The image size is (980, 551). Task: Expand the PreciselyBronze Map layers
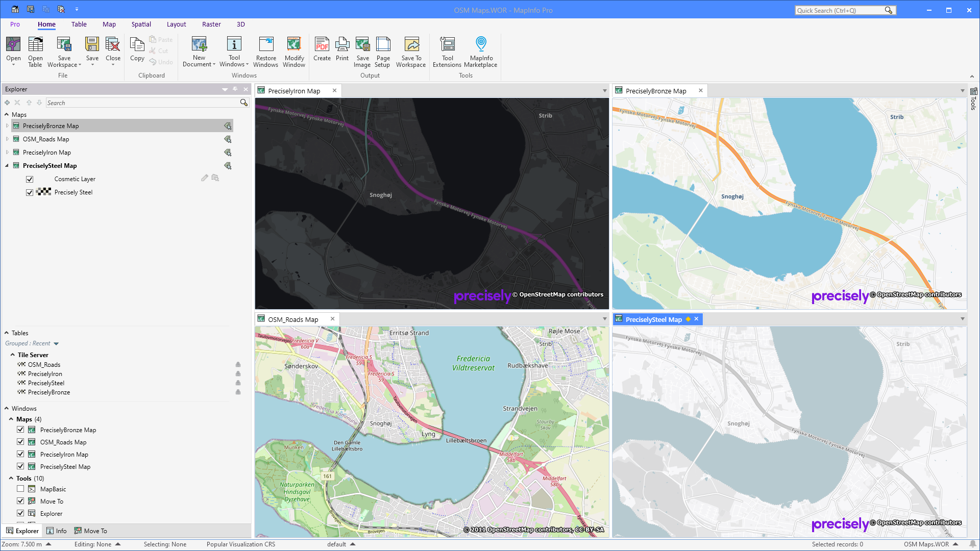click(7, 126)
